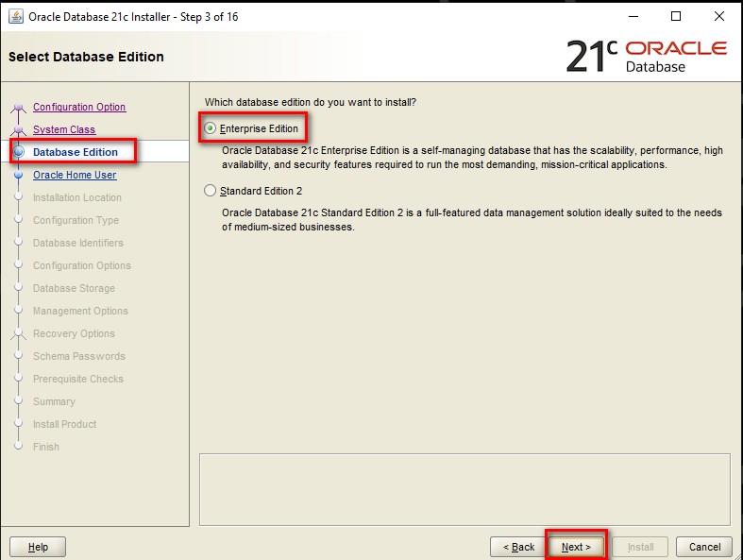Image resolution: width=743 pixels, height=560 pixels.
Task: Cancel the Oracle installation
Action: [x=704, y=547]
